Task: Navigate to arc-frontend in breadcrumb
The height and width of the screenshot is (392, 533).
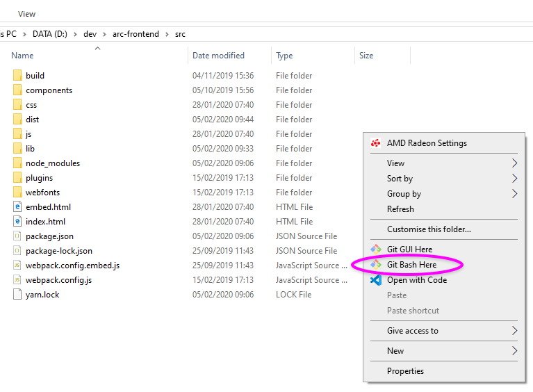Action: 136,34
